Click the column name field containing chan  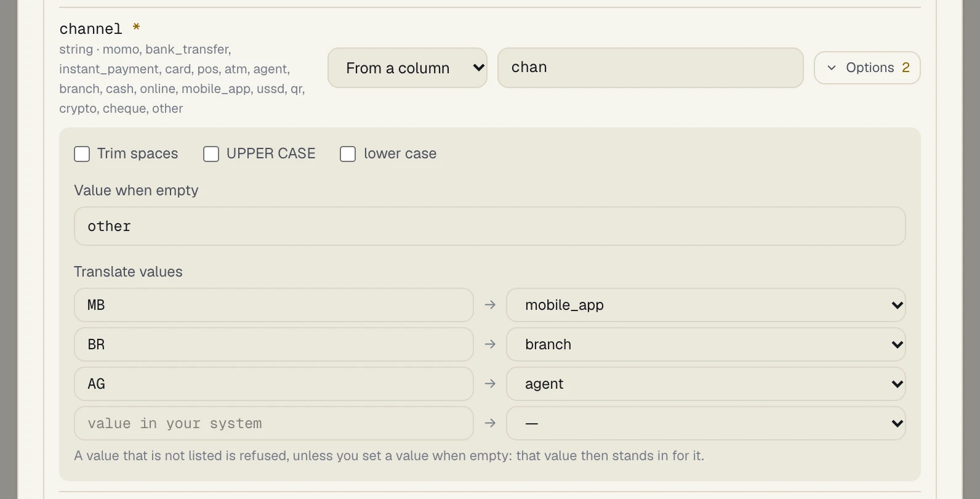[651, 68]
